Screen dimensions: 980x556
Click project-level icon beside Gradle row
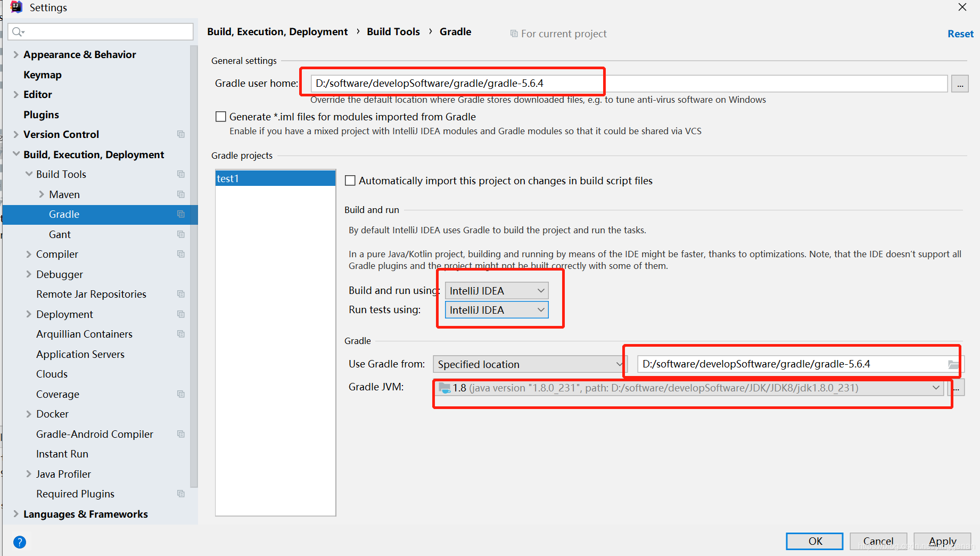pyautogui.click(x=181, y=214)
